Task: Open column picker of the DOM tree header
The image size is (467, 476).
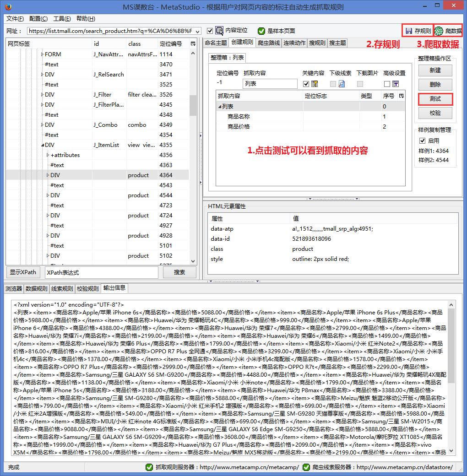Action: click(193, 44)
